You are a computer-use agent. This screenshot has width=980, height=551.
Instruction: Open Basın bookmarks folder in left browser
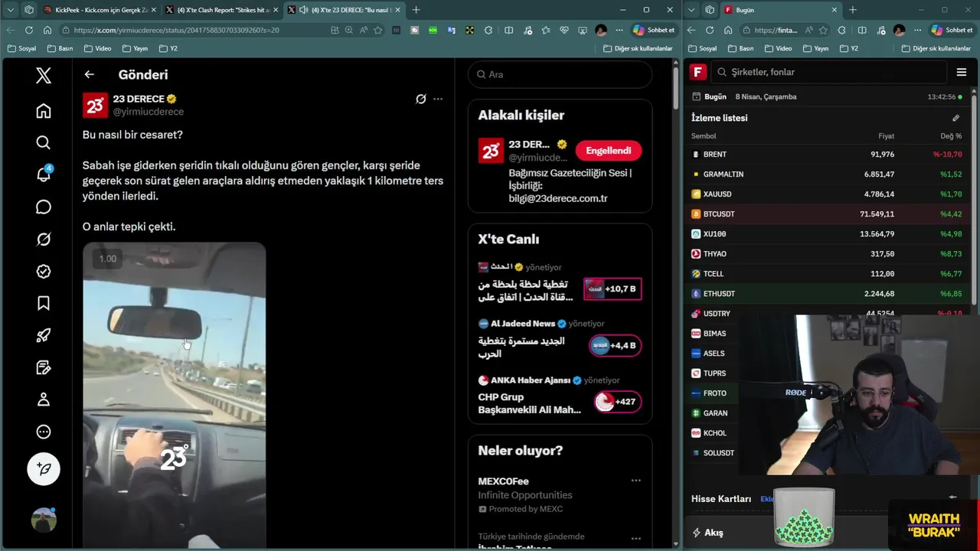click(x=60, y=48)
